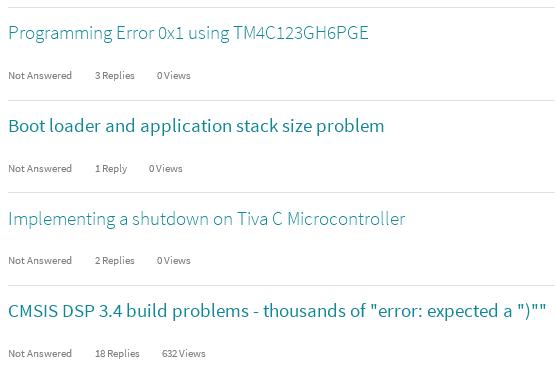Click empty row area beside Programming Error stats
This screenshot has width=555, height=372.
click(372, 75)
